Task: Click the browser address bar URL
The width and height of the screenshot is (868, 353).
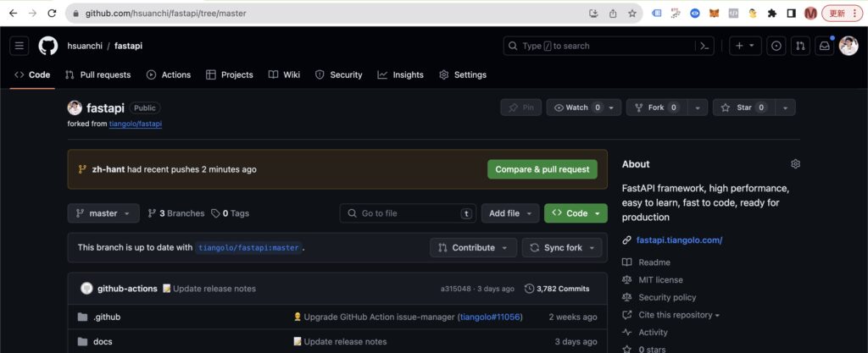Action: point(165,14)
